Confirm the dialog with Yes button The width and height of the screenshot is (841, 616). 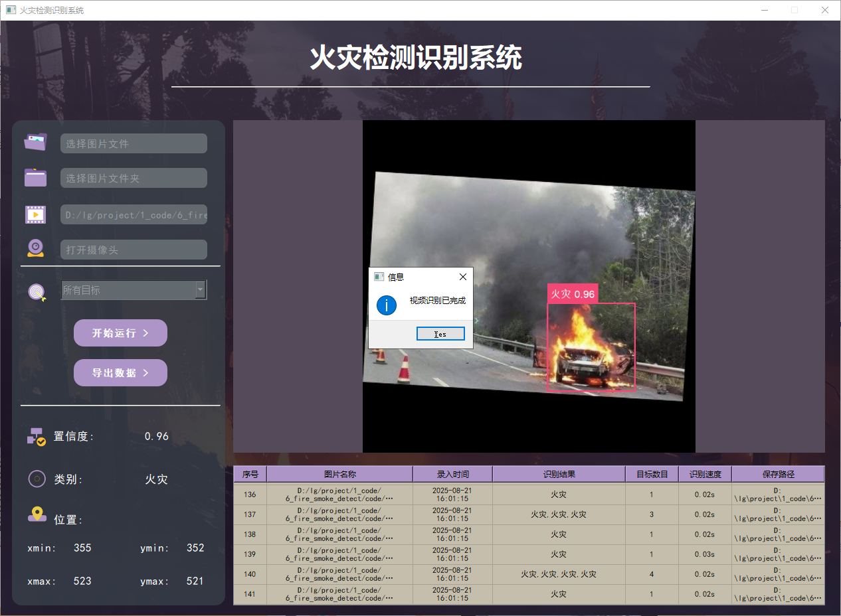coord(440,334)
